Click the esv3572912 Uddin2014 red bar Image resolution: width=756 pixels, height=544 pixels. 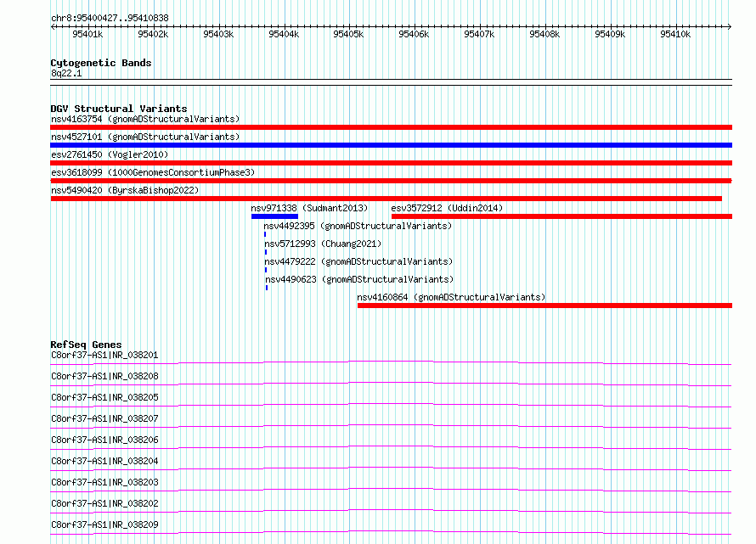pyautogui.click(x=561, y=216)
